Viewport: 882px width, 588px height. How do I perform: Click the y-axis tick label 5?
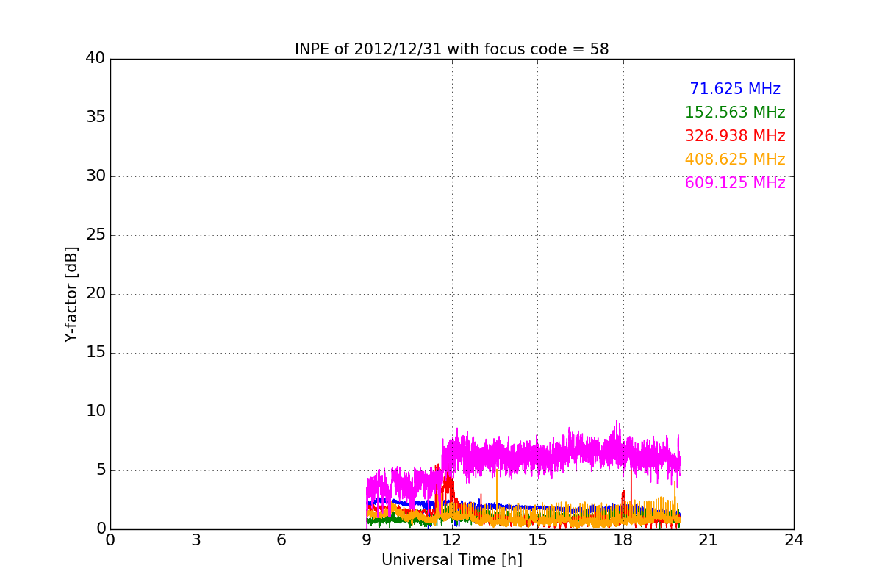coord(100,470)
